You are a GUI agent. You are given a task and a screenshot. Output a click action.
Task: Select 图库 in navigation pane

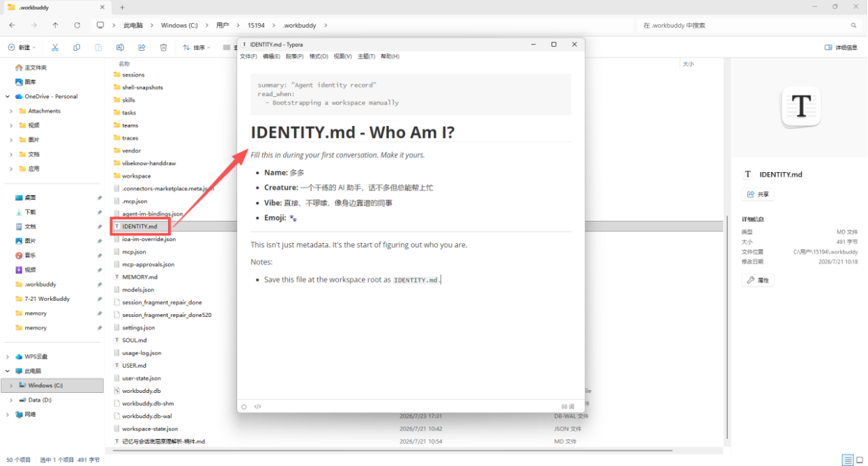click(25, 81)
